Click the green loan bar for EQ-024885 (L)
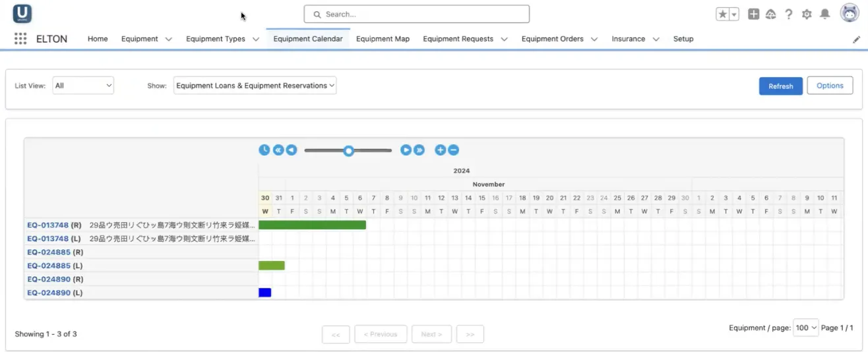This screenshot has height=352, width=868. tap(272, 266)
